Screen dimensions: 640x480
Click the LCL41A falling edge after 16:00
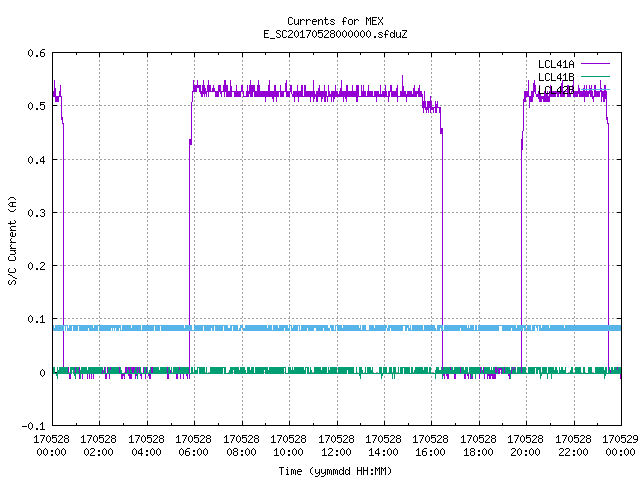[x=442, y=253]
